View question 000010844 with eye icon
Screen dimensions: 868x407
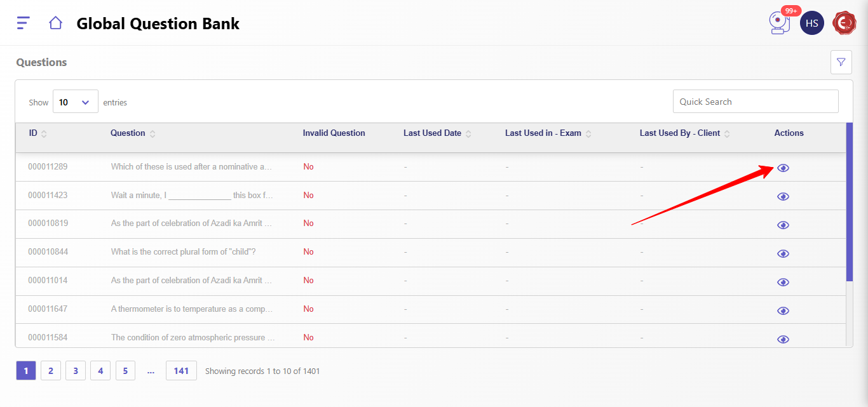pyautogui.click(x=783, y=254)
